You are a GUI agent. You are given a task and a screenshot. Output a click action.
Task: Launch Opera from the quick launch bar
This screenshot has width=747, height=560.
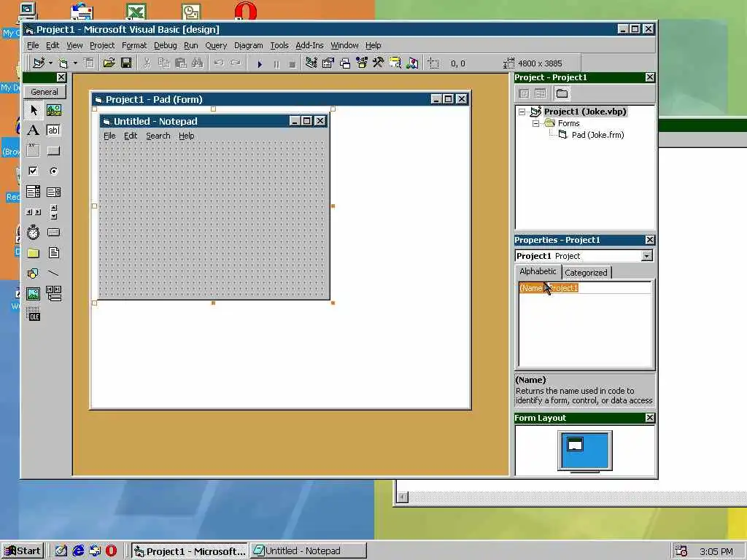pyautogui.click(x=111, y=551)
